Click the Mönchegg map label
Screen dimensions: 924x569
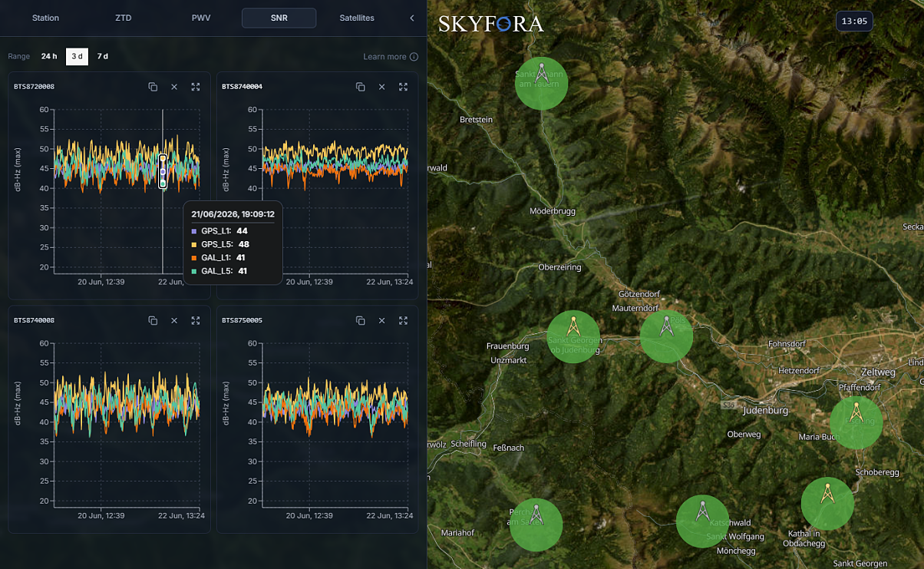(x=736, y=551)
